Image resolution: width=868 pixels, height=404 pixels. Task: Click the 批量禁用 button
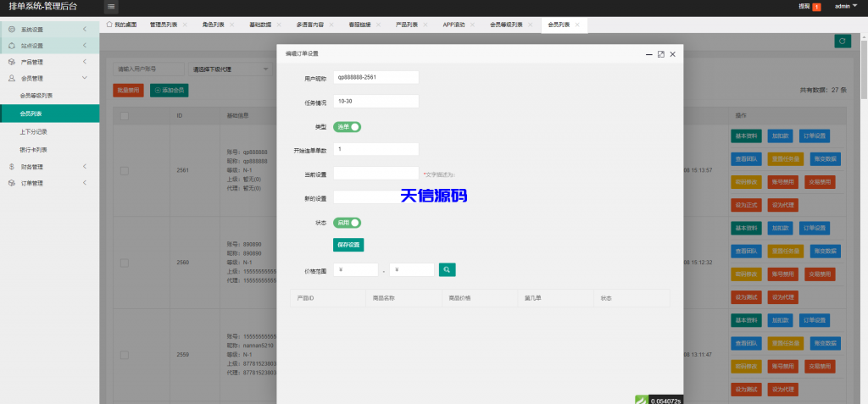[129, 91]
